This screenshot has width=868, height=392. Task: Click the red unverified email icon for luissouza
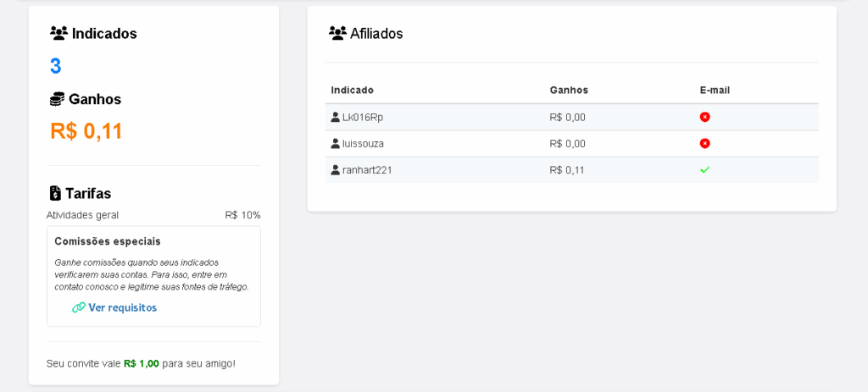coord(704,144)
